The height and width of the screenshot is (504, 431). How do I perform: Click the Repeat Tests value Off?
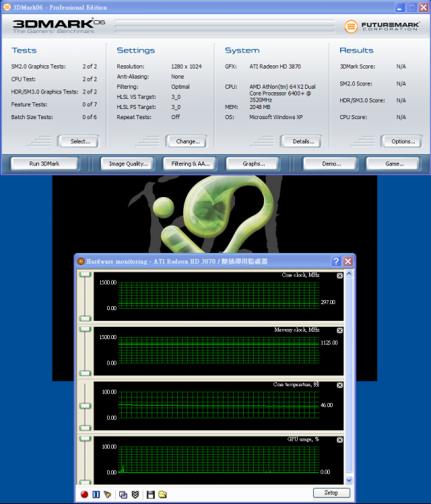pos(175,117)
